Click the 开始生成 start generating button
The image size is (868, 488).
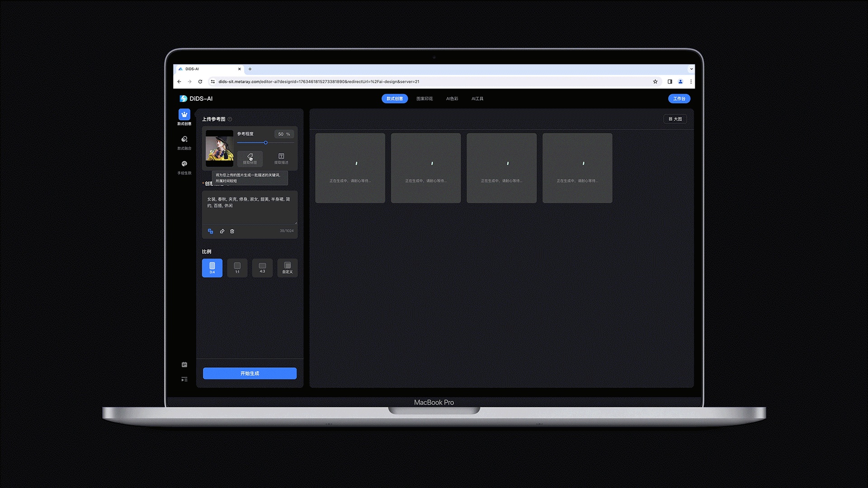pos(250,373)
